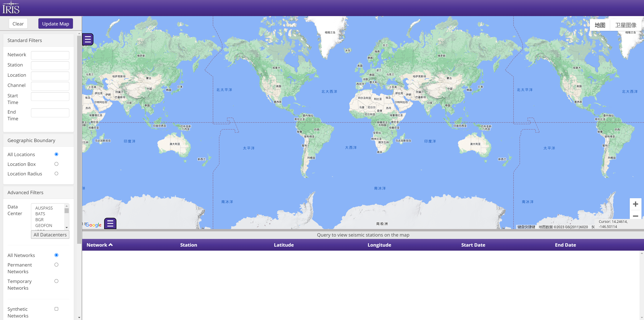
Task: Click the Data Center list scrollbar thumb
Action: 67,211
